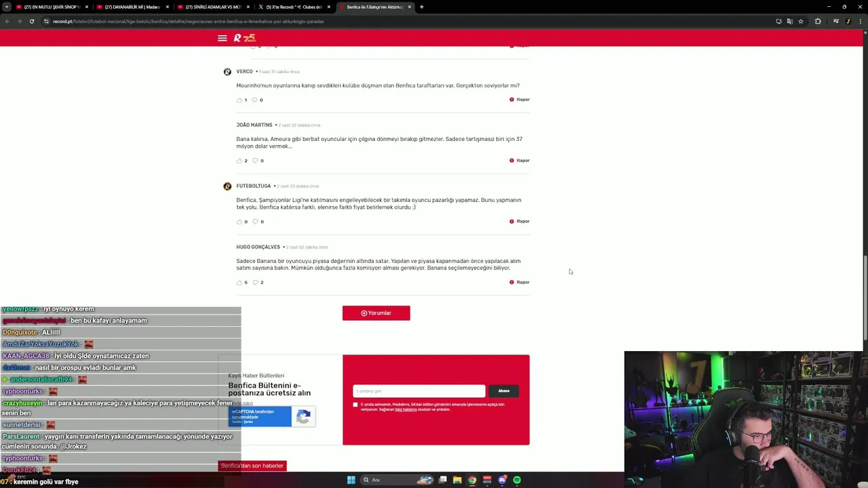868x488 pixels.
Task: Like JOÃO MARTINS' comment
Action: tap(239, 161)
